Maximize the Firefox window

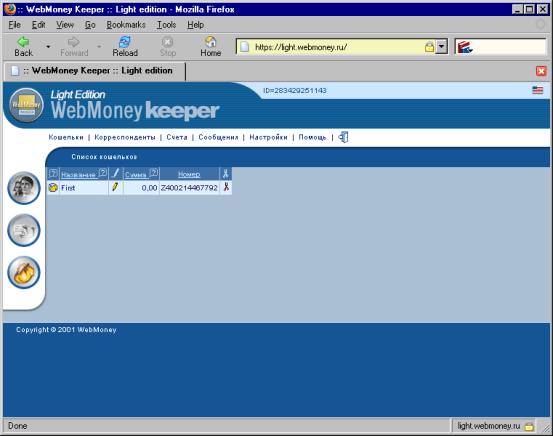pos(530,9)
